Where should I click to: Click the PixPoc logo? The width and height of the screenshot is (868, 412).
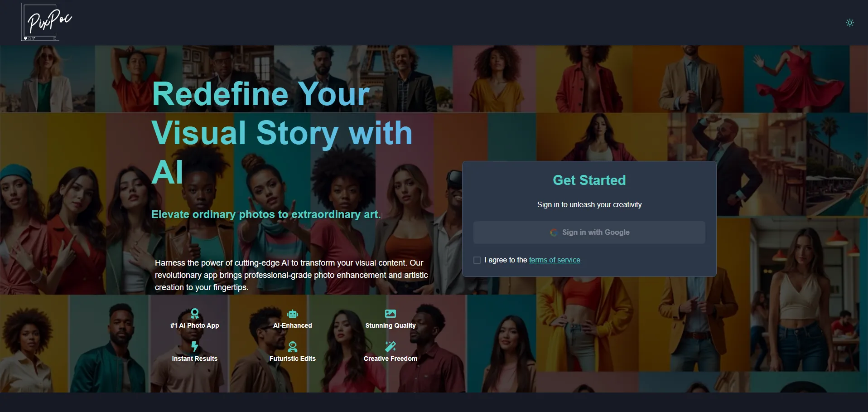click(47, 22)
